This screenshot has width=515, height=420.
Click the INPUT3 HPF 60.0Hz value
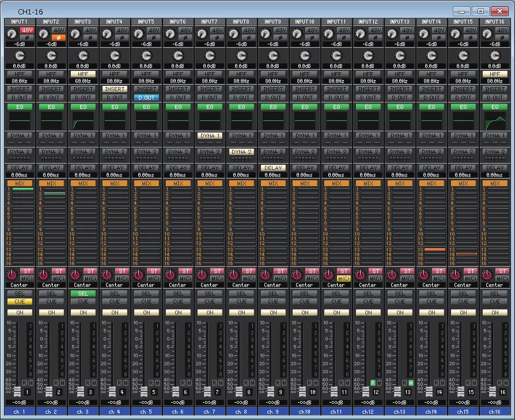point(83,81)
